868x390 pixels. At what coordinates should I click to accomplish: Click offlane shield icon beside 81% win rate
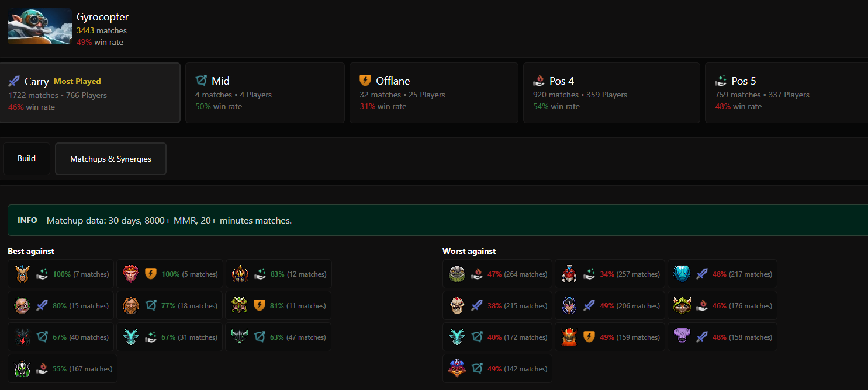(259, 305)
